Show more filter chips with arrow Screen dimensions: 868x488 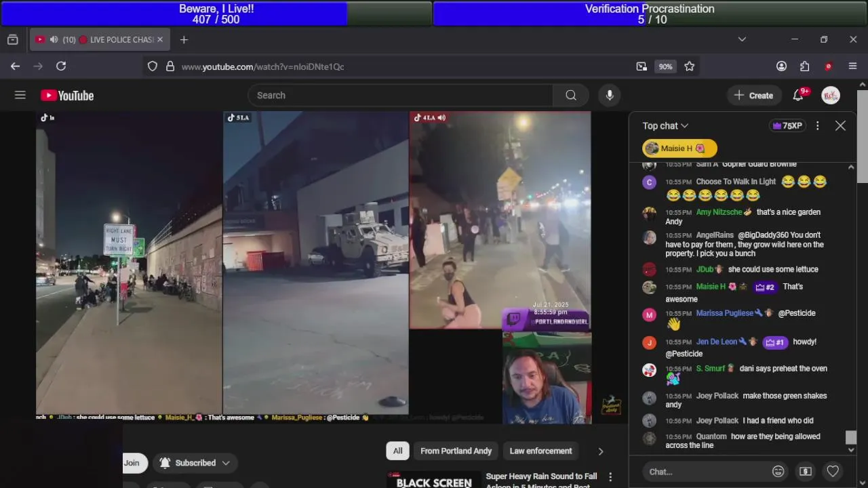(x=600, y=451)
